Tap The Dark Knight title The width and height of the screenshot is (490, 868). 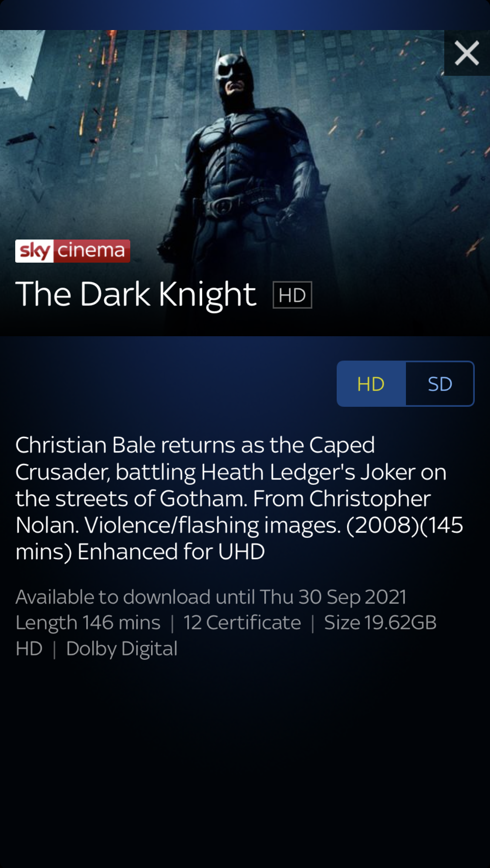point(135,295)
